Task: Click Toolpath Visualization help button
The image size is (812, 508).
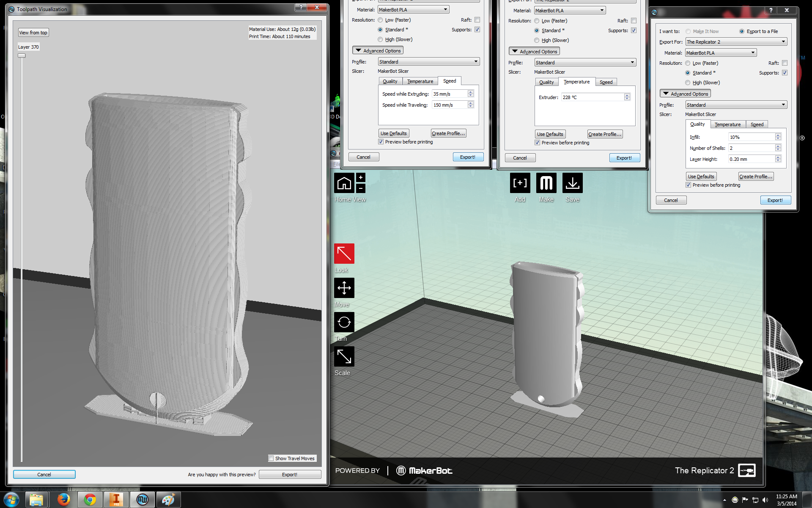Action: [301, 7]
